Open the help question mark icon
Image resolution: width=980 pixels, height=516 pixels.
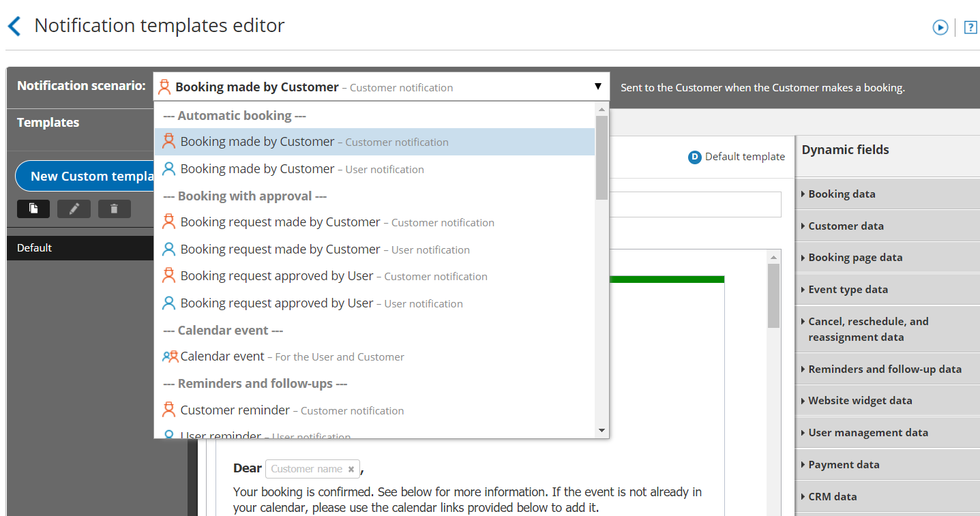(x=970, y=27)
